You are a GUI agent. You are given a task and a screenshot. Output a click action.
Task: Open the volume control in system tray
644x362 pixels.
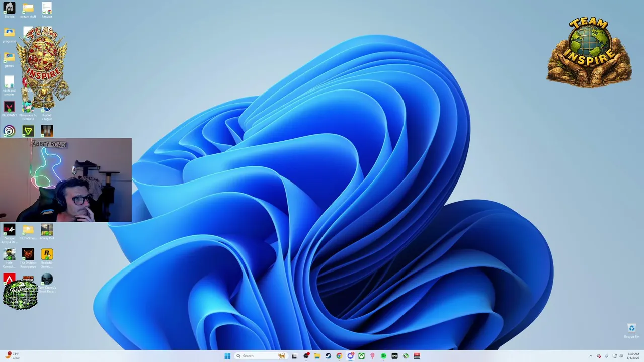[621, 356]
